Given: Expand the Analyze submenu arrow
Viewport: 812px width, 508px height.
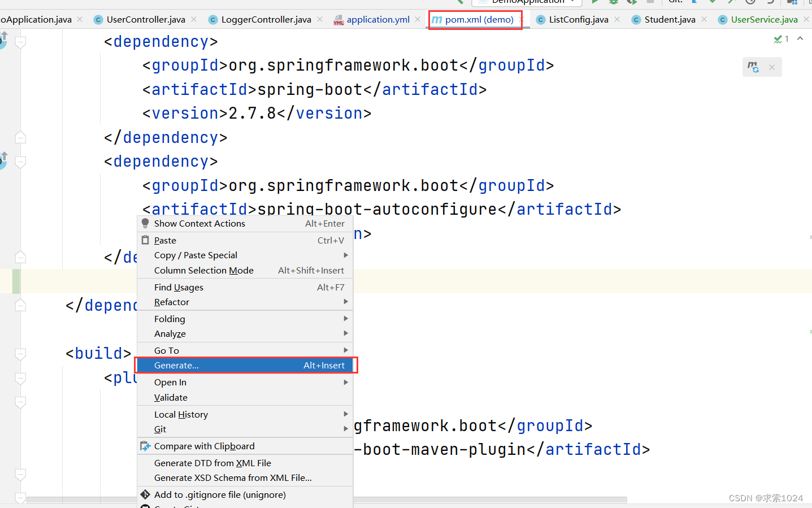Looking at the screenshot, I should (345, 333).
